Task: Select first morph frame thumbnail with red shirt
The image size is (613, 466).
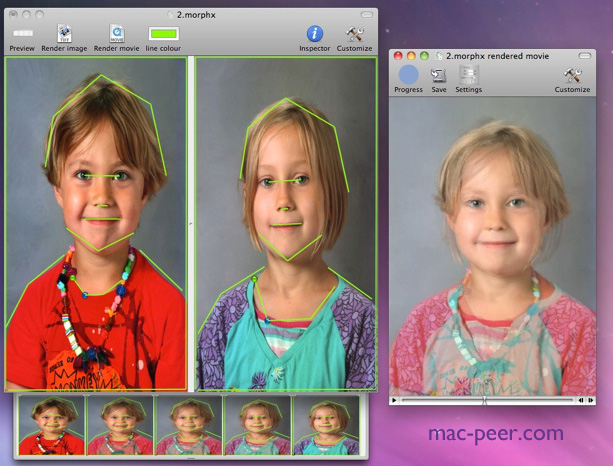Action: [x=51, y=425]
